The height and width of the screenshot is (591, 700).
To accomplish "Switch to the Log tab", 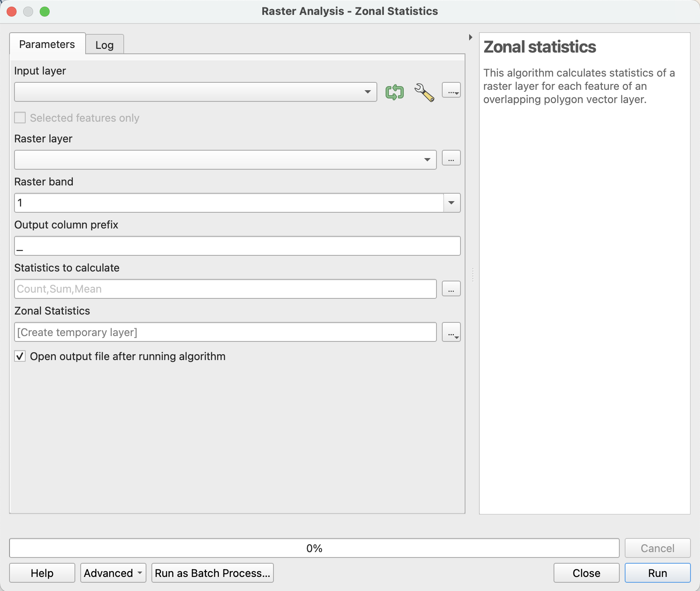I will click(105, 45).
